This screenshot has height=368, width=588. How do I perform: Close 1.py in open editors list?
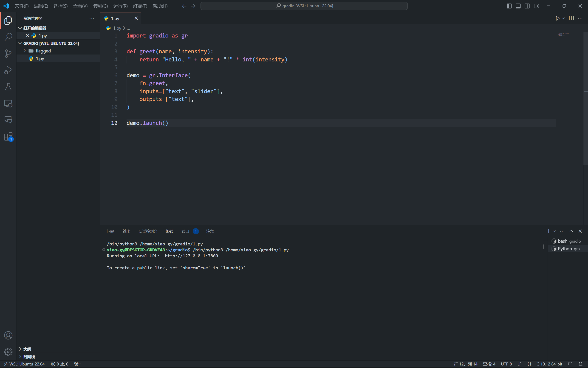[28, 36]
